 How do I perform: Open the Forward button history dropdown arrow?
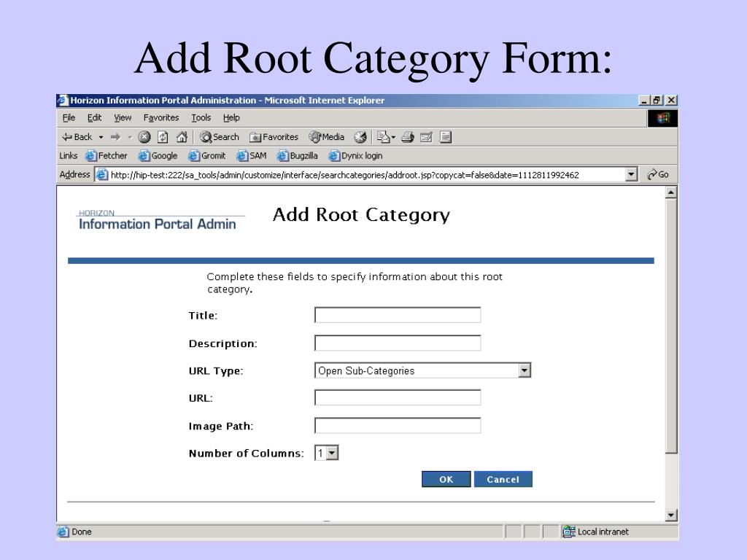[130, 137]
